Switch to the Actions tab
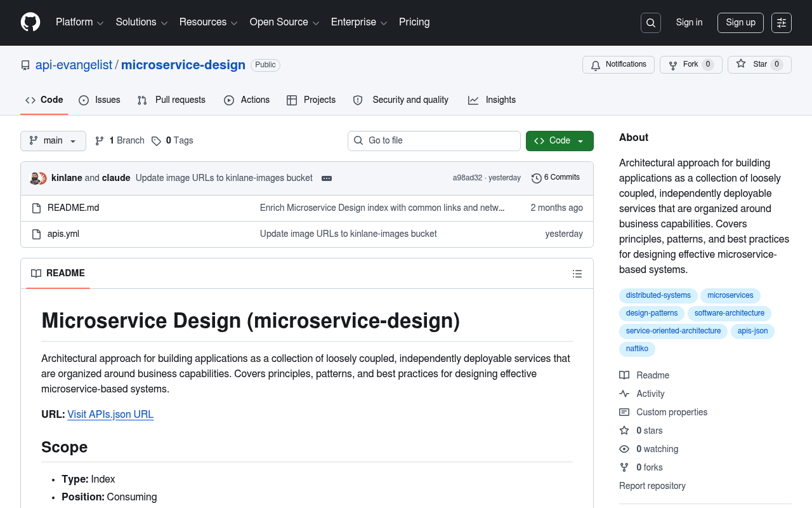The height and width of the screenshot is (508, 812). click(247, 100)
